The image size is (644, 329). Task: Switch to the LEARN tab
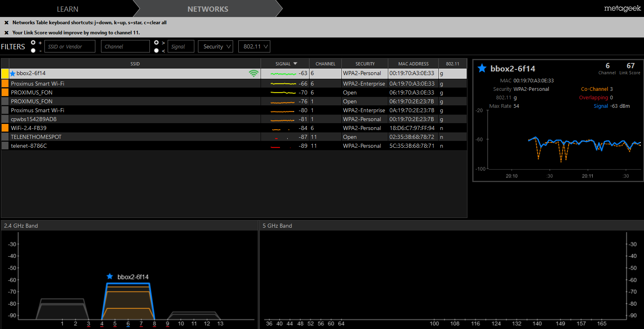click(x=67, y=9)
